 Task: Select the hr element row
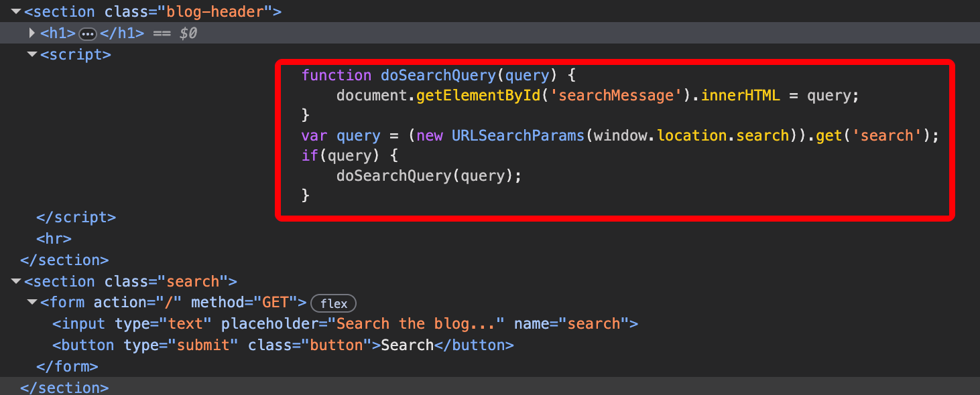(54, 238)
